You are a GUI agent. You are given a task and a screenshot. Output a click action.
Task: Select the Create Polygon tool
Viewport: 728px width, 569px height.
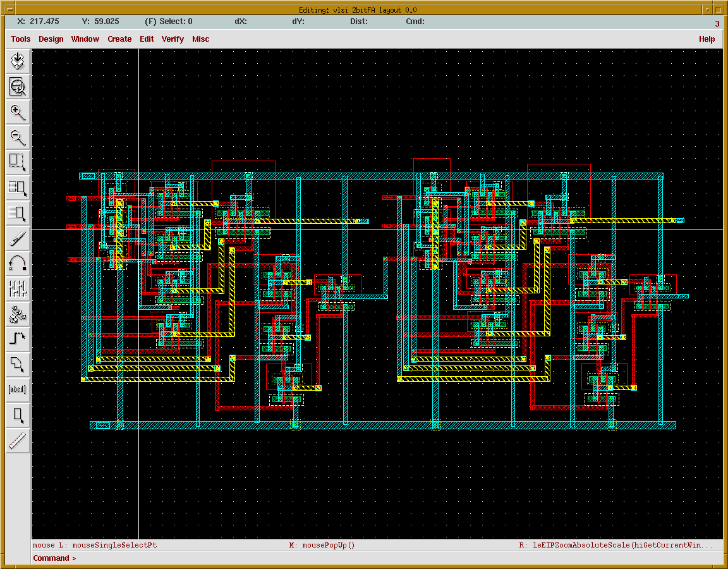point(18,364)
